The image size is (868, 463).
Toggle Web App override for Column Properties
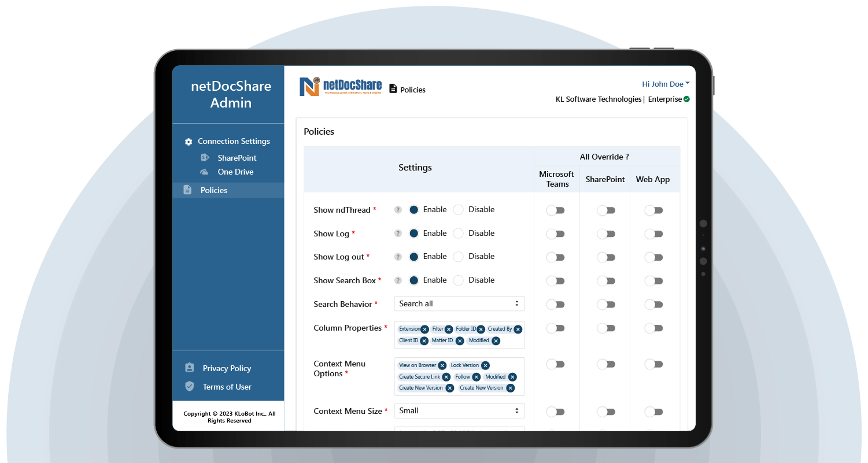653,328
